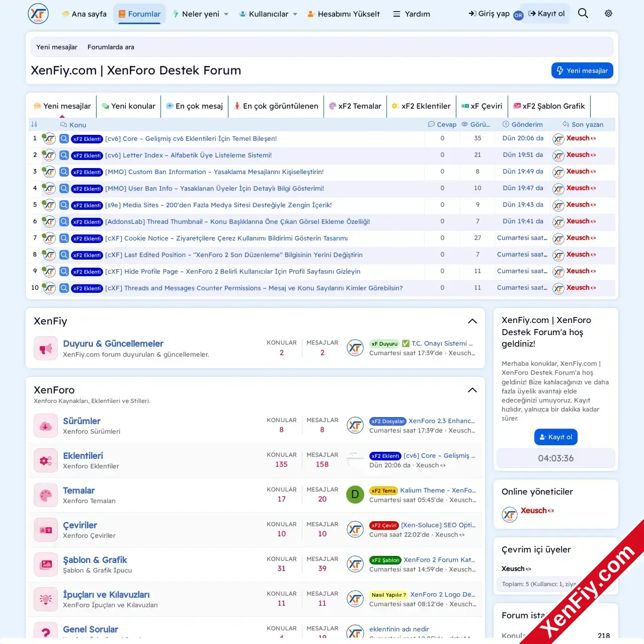Viewport: 644px width, 644px height.
Task: Open the Neler yeni dropdown arrow
Action: (x=226, y=14)
